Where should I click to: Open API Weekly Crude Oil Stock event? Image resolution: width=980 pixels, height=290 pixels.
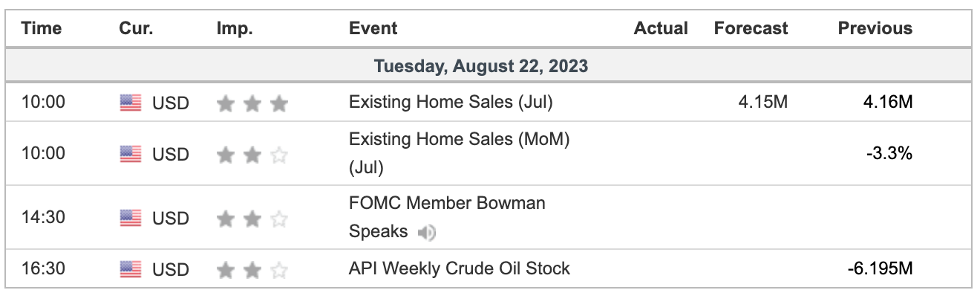click(460, 268)
